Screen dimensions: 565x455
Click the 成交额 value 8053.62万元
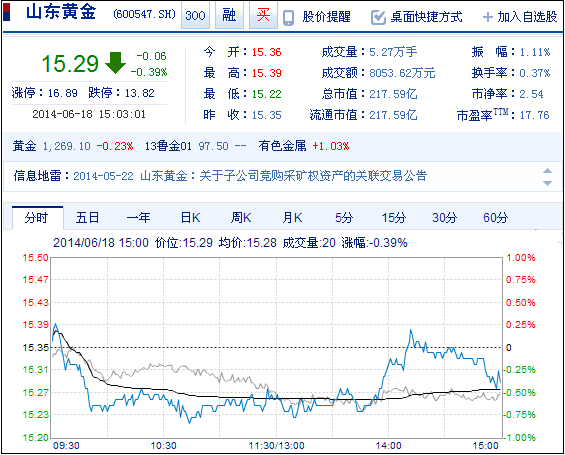[402, 73]
